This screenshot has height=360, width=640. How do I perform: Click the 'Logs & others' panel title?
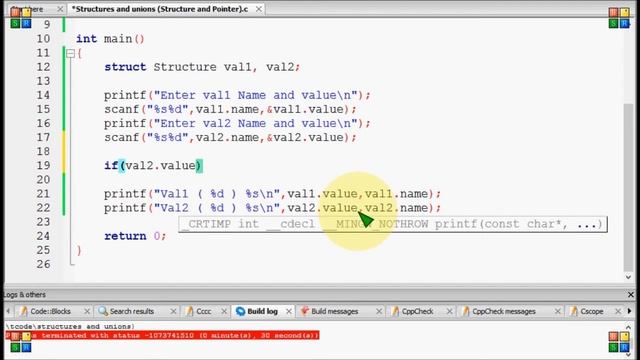[x=24, y=295]
